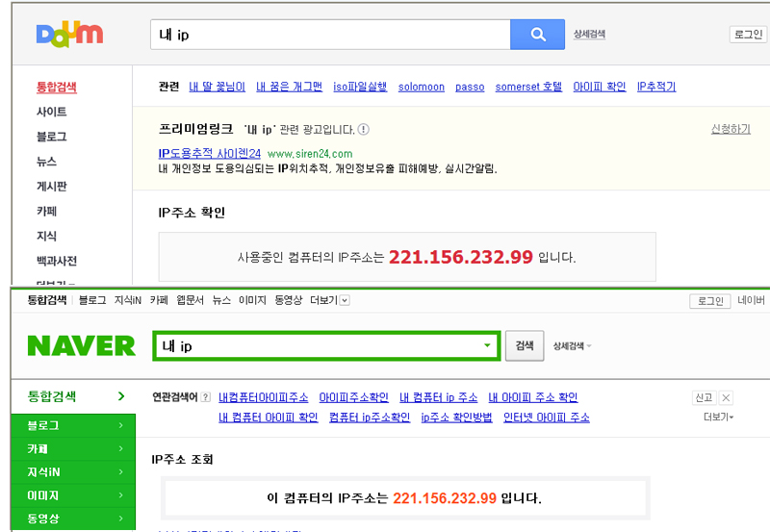
Task: Click Naver related link 내 컴퓨터 ip 주소
Action: [439, 397]
